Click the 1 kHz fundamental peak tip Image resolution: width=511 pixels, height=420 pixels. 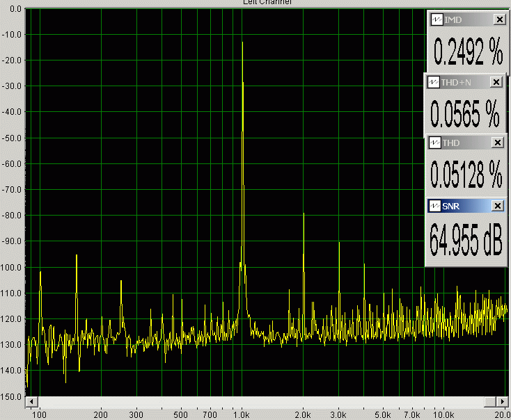coord(242,42)
